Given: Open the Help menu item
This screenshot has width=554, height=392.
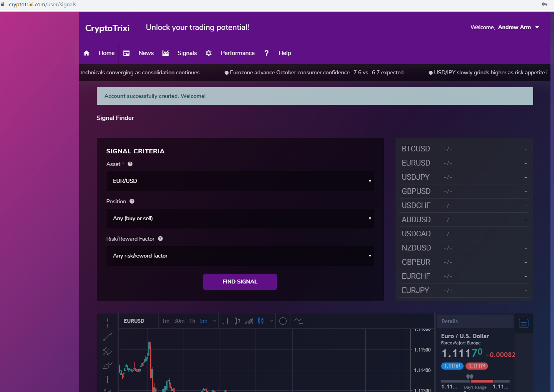Looking at the screenshot, I should [x=285, y=53].
